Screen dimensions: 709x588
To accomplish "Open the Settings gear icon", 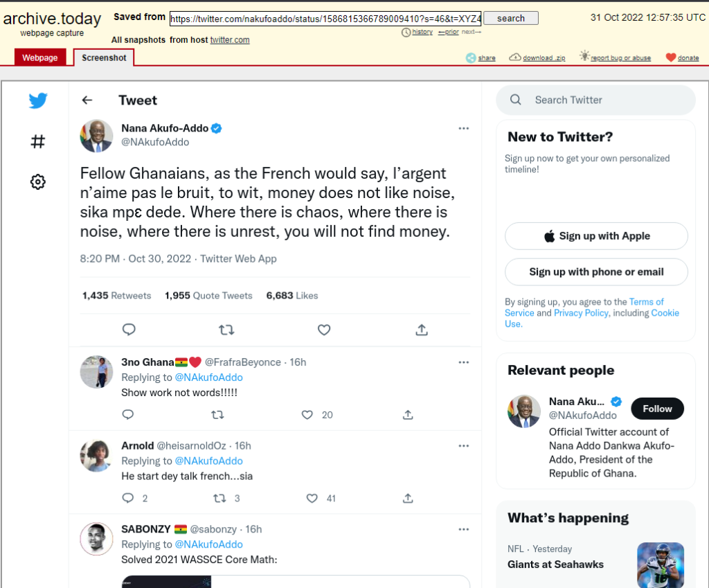I will tap(38, 182).
